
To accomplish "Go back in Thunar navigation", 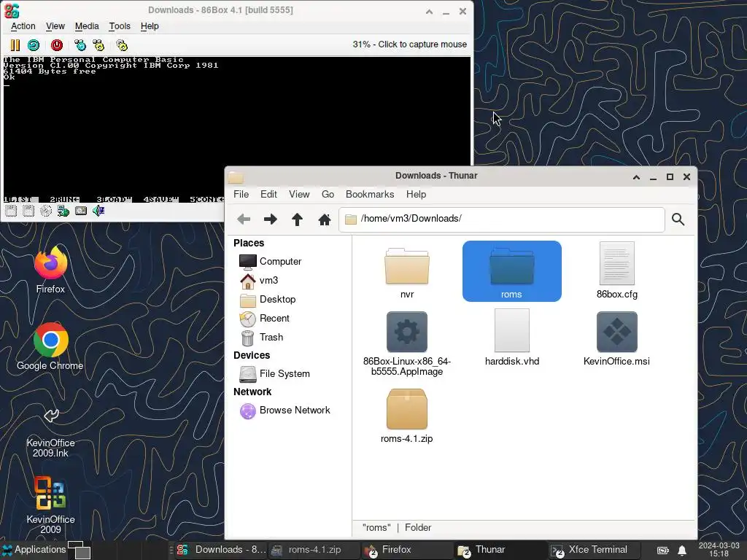I will 244,219.
